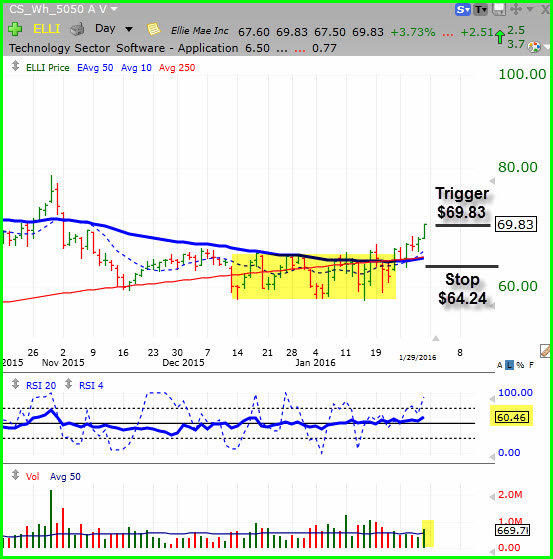553x559 pixels.
Task: Select the EAvg 50 indicator label
Action: [x=95, y=68]
